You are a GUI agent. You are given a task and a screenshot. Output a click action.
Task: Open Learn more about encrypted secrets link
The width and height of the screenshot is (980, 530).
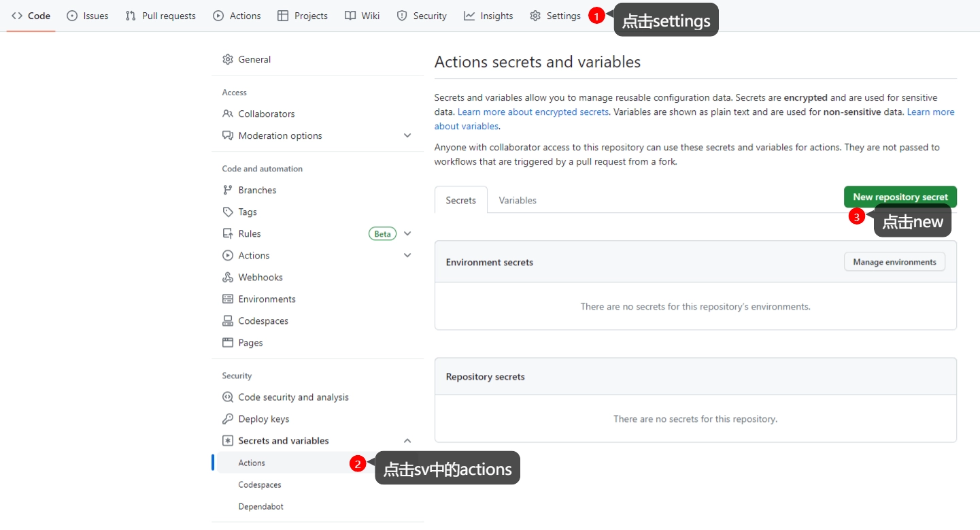pyautogui.click(x=533, y=112)
